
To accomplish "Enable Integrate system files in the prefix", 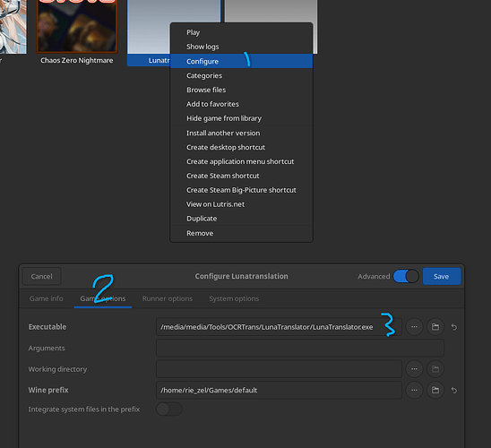I will coord(169,409).
